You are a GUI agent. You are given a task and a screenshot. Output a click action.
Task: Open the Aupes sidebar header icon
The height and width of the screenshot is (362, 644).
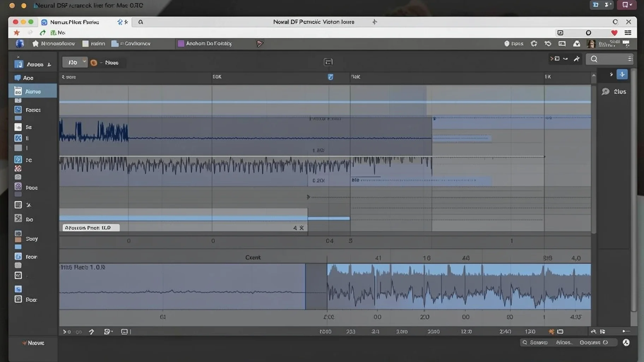point(18,64)
